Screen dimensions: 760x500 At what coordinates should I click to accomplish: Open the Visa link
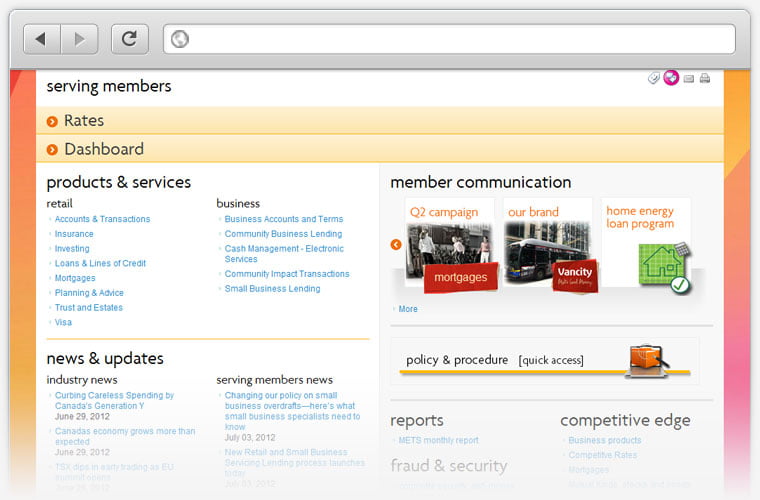63,322
